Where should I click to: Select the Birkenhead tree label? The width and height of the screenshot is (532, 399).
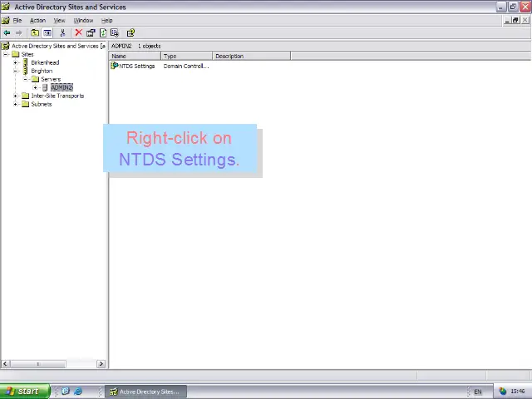pyautogui.click(x=45, y=62)
